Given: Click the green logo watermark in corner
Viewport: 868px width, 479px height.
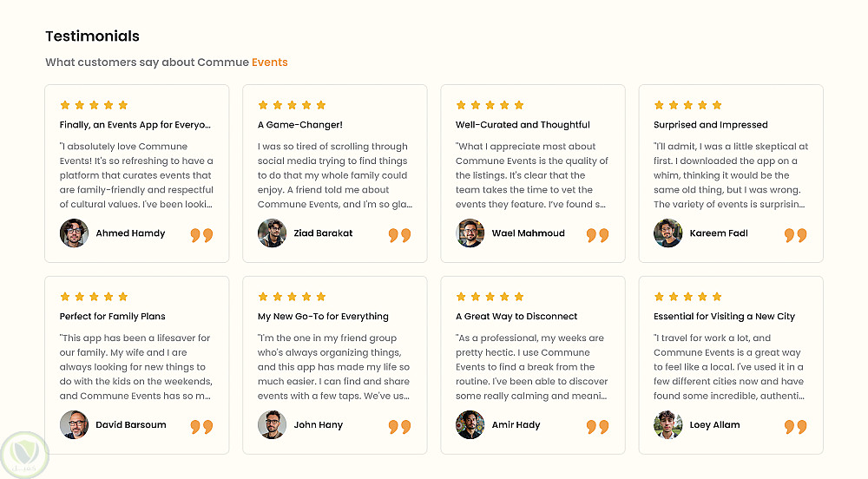Looking at the screenshot, I should (24, 455).
